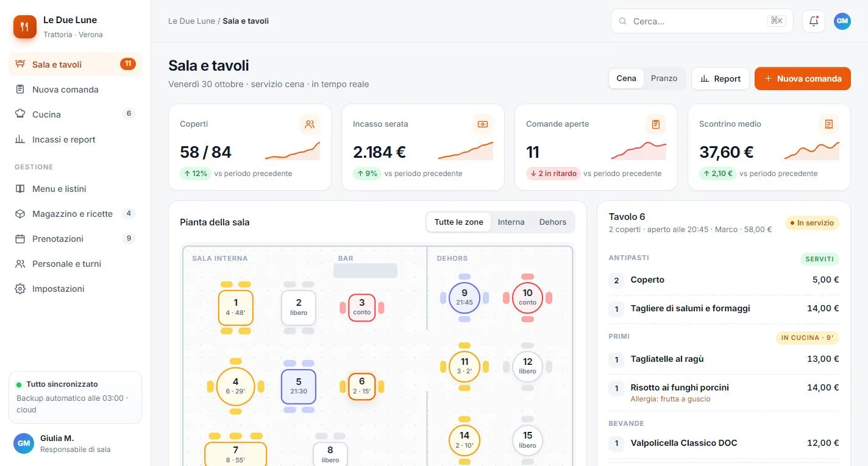Show Tutte le zone
The height and width of the screenshot is (466, 868).
tap(458, 222)
